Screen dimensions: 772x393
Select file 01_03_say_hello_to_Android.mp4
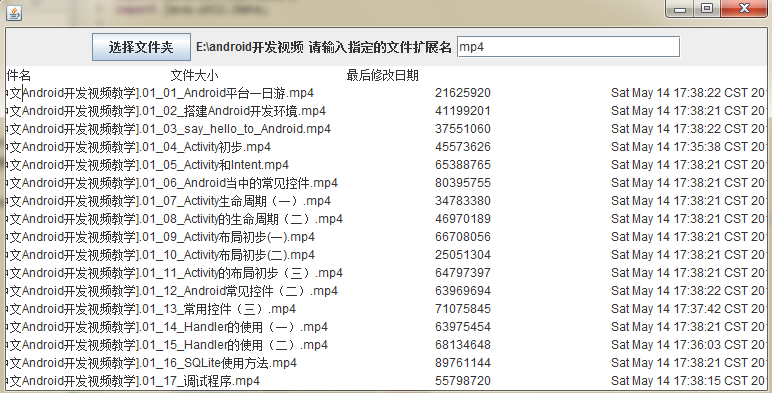tap(168, 129)
